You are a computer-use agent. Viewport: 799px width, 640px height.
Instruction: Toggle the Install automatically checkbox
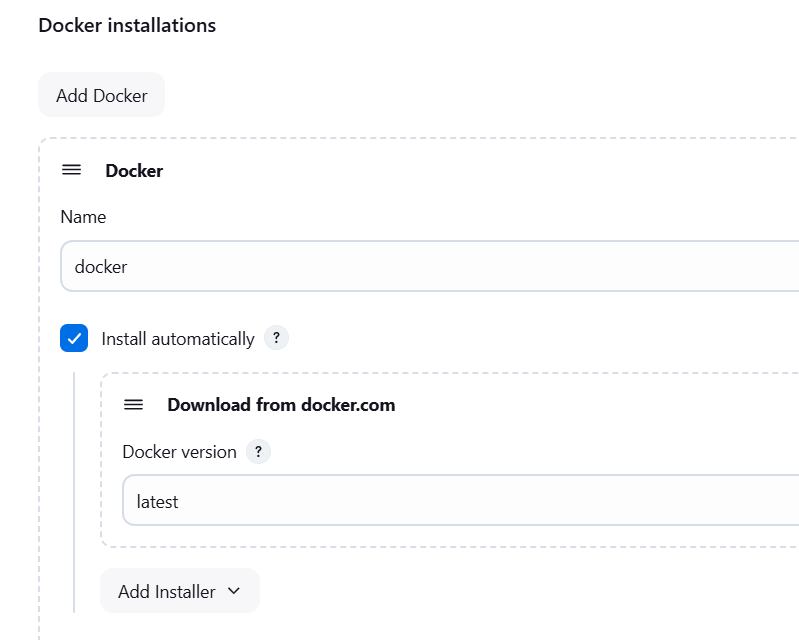click(74, 338)
